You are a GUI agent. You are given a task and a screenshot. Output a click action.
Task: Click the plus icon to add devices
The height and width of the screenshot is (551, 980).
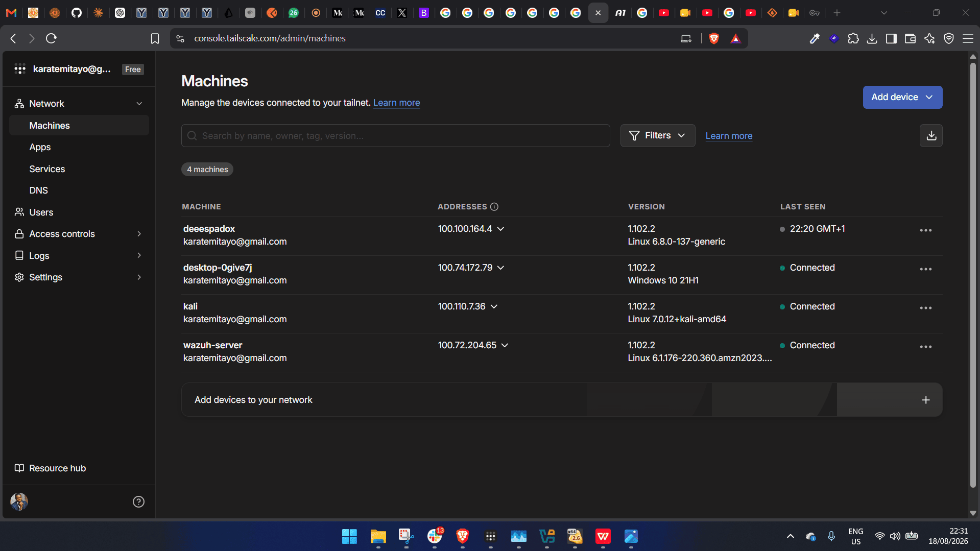coord(926,400)
